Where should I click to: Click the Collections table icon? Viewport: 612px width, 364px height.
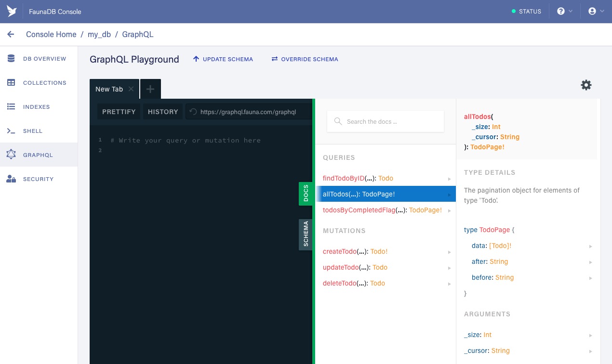11,83
